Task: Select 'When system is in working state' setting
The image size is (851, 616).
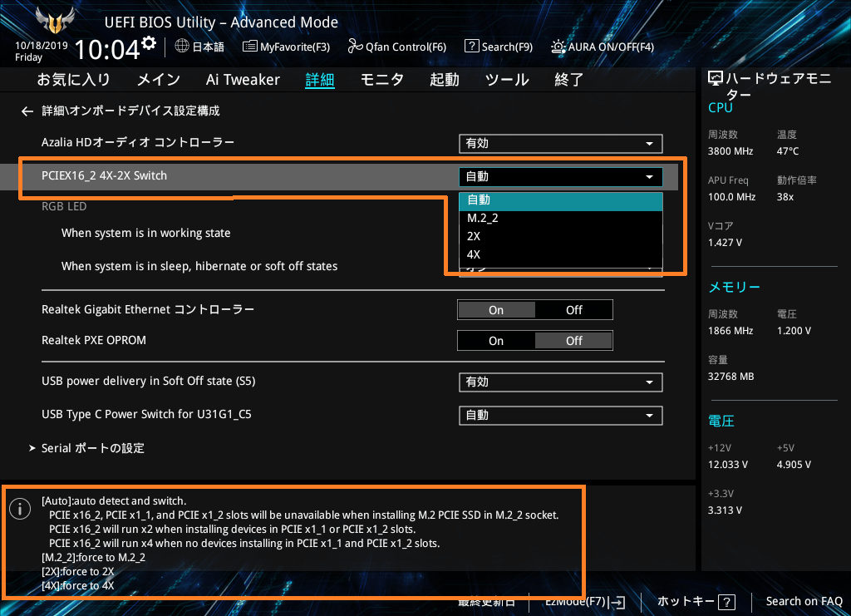Action: (x=146, y=234)
